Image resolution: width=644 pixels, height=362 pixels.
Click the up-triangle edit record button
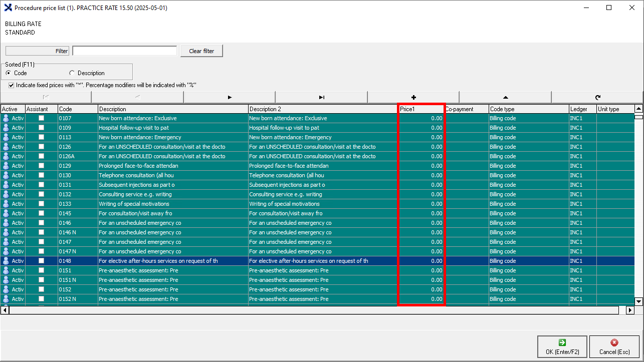pyautogui.click(x=505, y=97)
